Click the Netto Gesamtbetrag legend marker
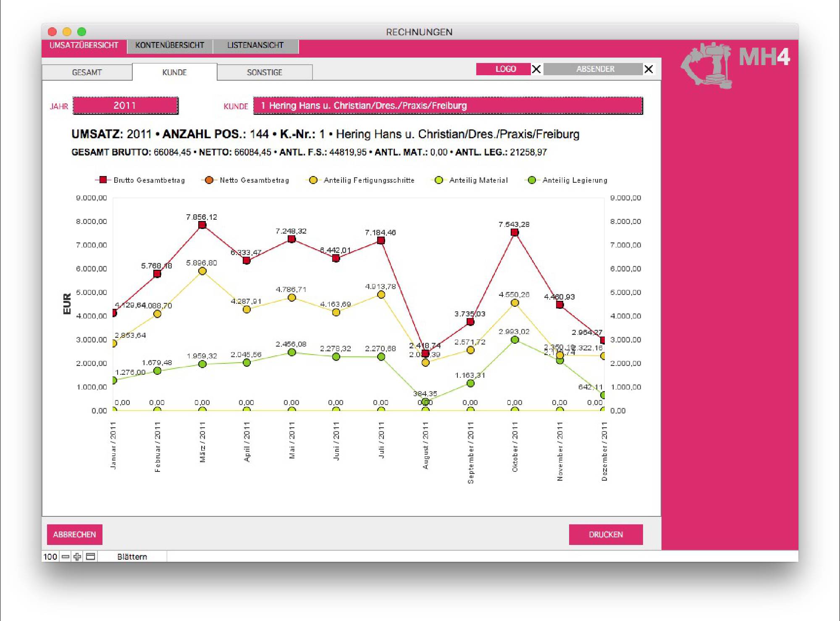This screenshot has width=840, height=621. 209,180
